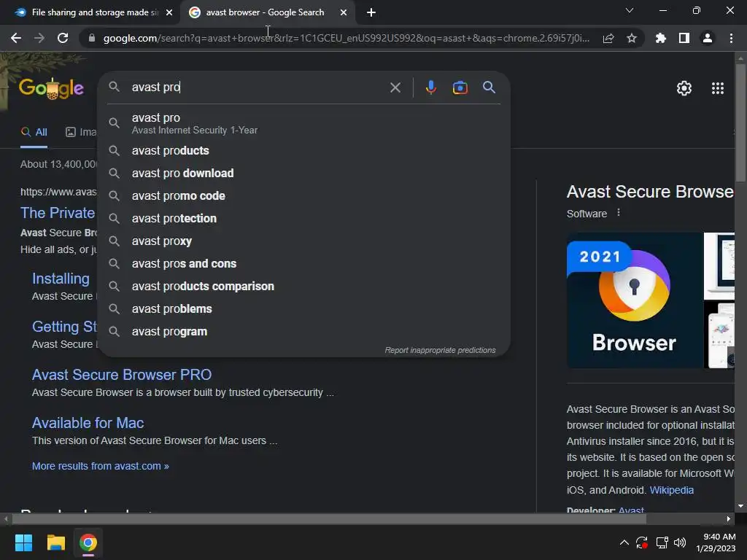Click the scroll right arrow
This screenshot has width=747, height=560.
(729, 518)
